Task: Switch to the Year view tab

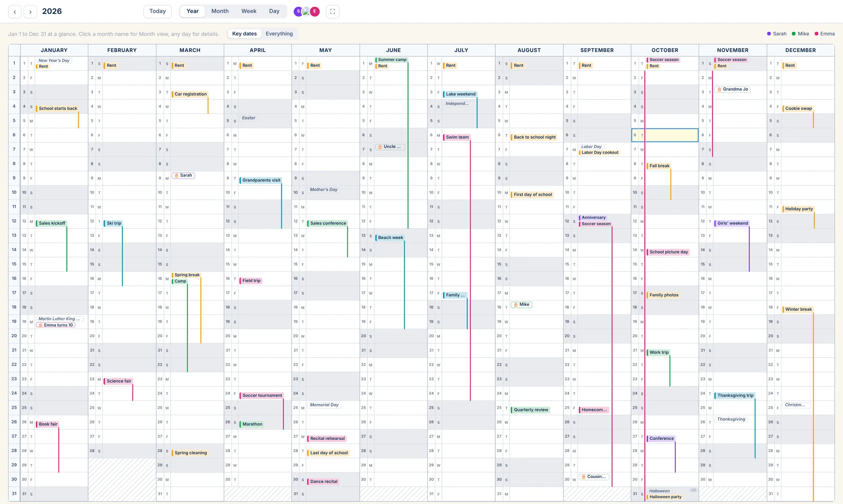Action: point(192,11)
